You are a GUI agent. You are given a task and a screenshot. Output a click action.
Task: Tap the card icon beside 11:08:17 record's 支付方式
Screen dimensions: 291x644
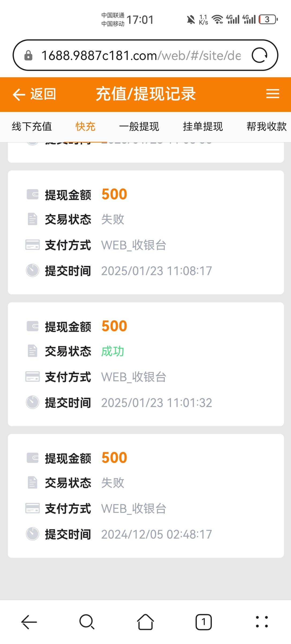(32, 245)
